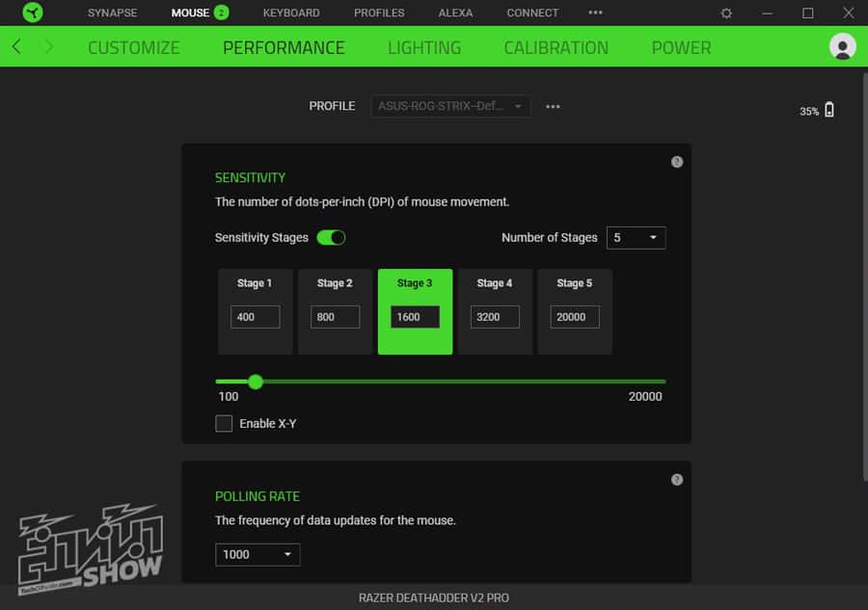Select the Stage 1 card

click(x=256, y=311)
